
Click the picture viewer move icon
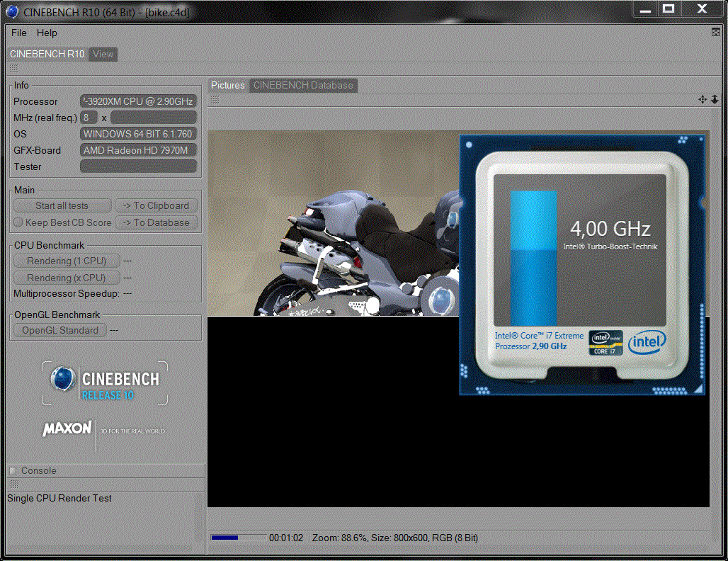pos(703,99)
